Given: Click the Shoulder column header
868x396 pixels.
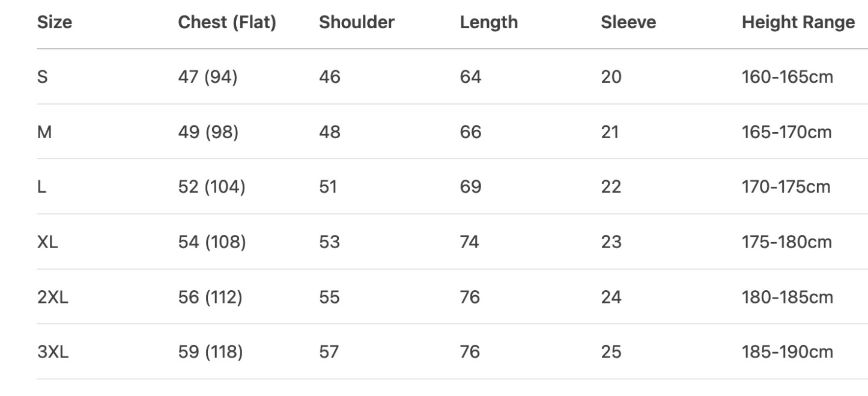Looking at the screenshot, I should (356, 23).
